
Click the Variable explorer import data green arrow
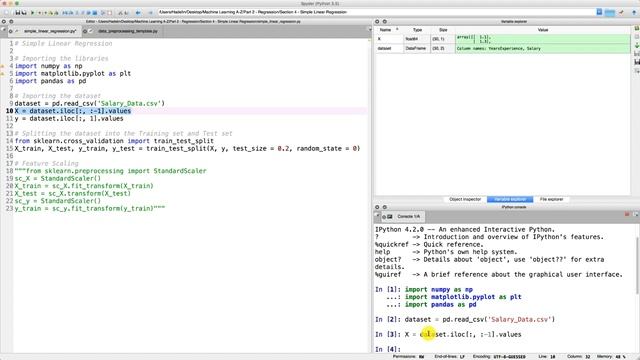tap(637, 45)
